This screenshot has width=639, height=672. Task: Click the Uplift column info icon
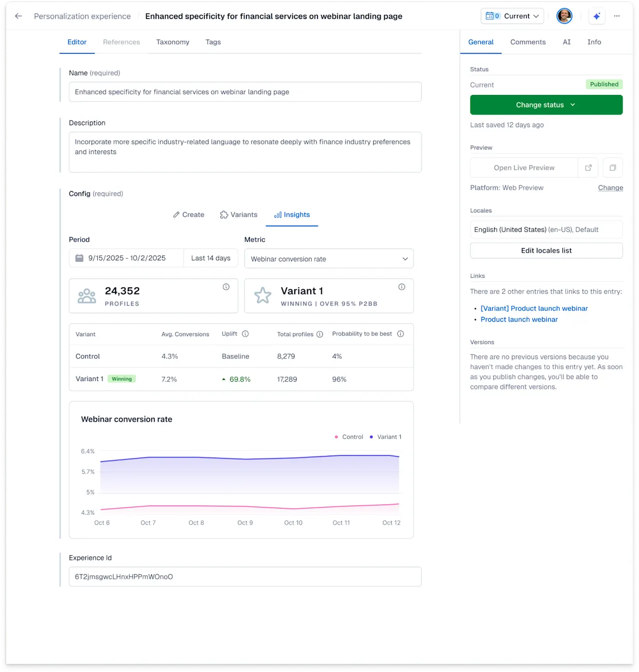coord(245,334)
